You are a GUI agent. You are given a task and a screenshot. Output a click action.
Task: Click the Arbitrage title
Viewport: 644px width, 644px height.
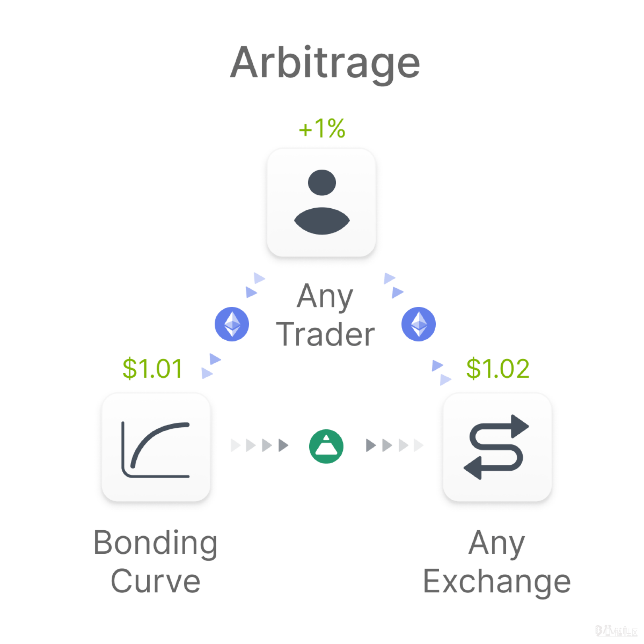click(x=325, y=63)
